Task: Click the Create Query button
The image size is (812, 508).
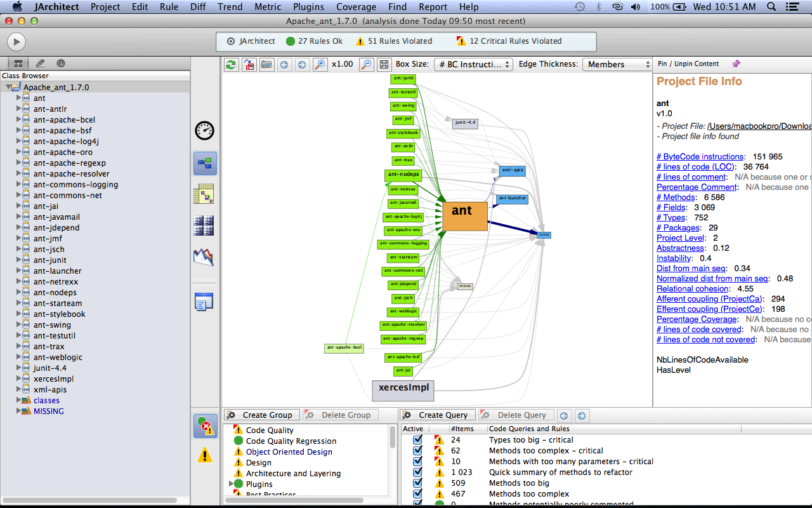Action: (437, 415)
